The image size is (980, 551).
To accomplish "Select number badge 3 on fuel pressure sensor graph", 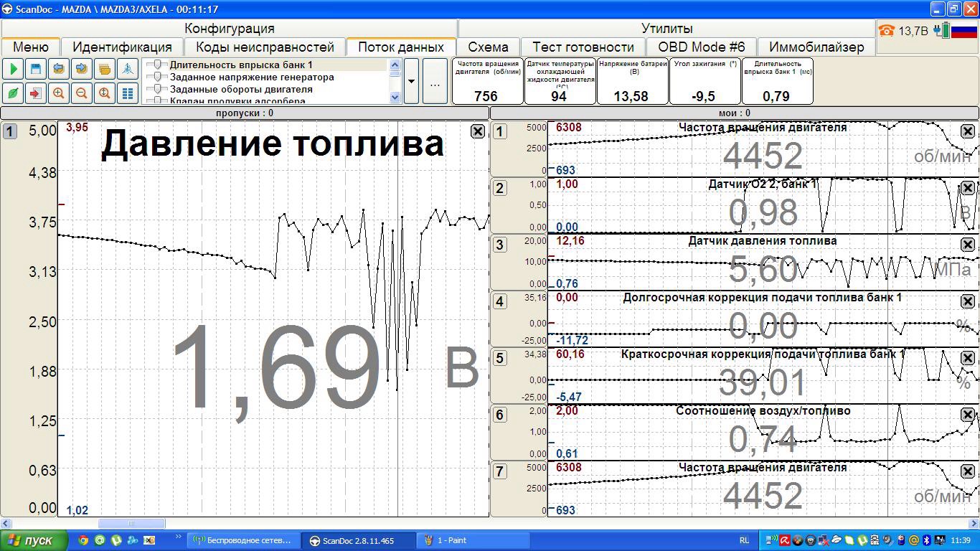I will [x=500, y=245].
